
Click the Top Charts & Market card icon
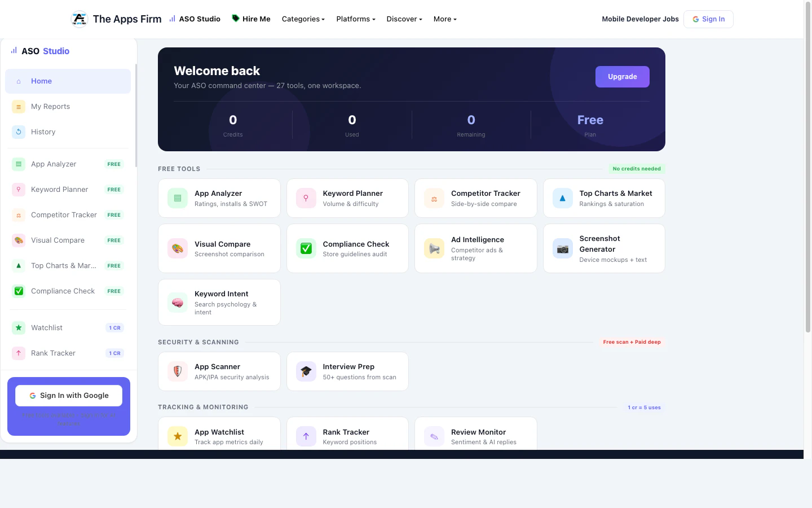[x=563, y=198]
